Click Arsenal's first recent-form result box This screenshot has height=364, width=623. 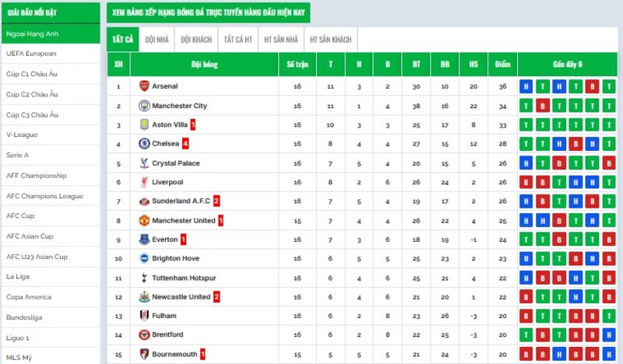click(x=526, y=86)
